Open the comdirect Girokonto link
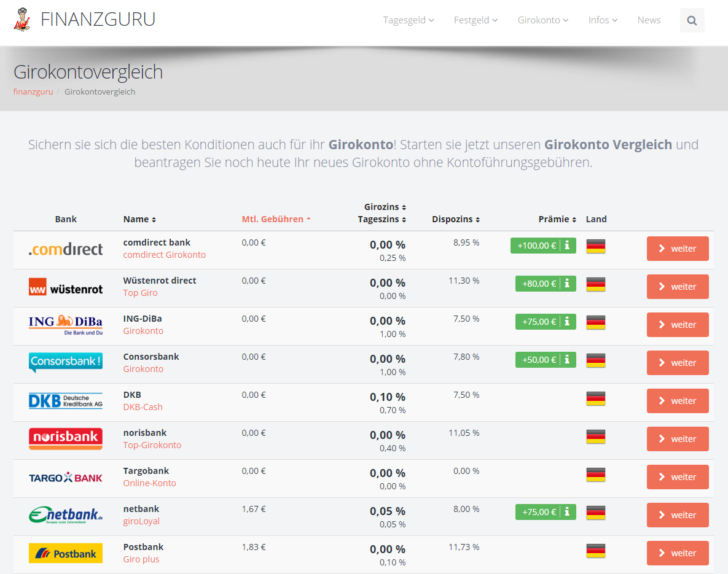Viewport: 728px width, 574px height. tap(165, 255)
